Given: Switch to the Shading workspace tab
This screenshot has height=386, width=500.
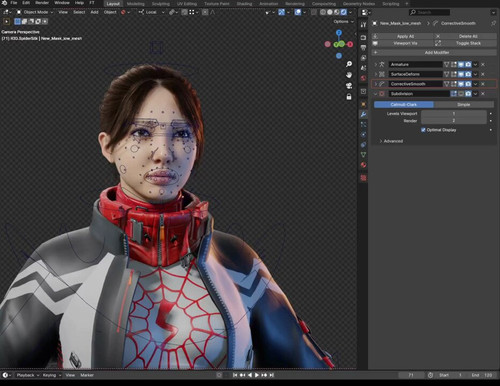Looking at the screenshot, I should tap(244, 4).
